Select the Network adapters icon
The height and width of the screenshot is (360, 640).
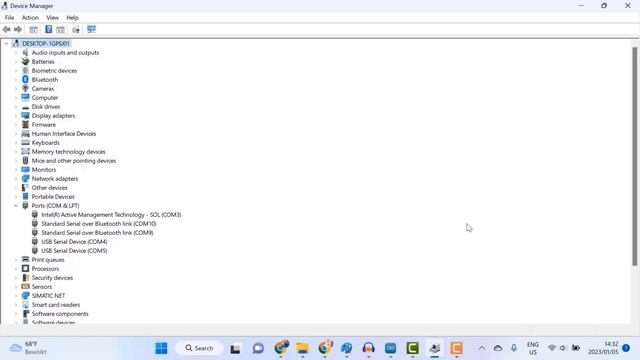[25, 178]
